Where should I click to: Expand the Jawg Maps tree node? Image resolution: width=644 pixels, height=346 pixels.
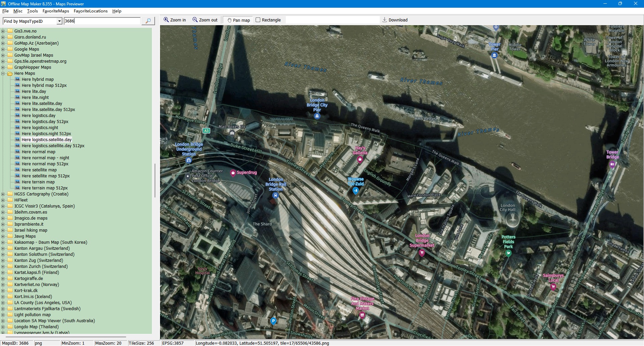tap(3, 236)
